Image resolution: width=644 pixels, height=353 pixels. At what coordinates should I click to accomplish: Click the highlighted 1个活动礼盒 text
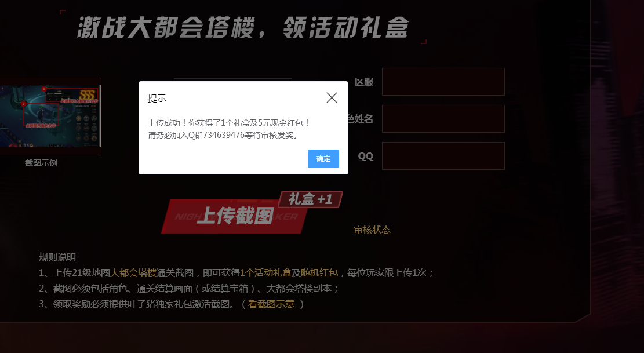point(265,273)
